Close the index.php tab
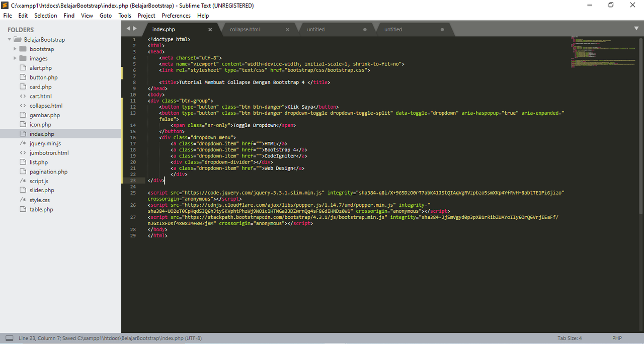Image resolution: width=644 pixels, height=344 pixels. click(x=210, y=30)
